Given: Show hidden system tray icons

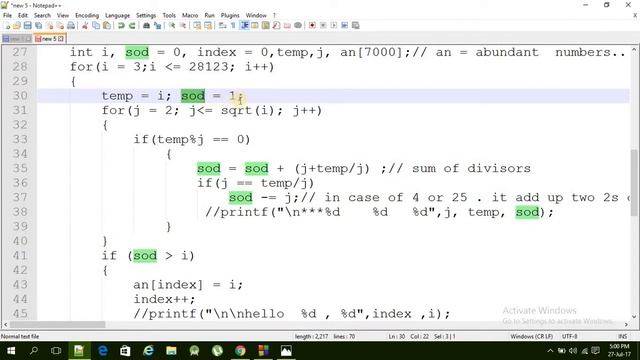Looking at the screenshot, I should pyautogui.click(x=550, y=351).
